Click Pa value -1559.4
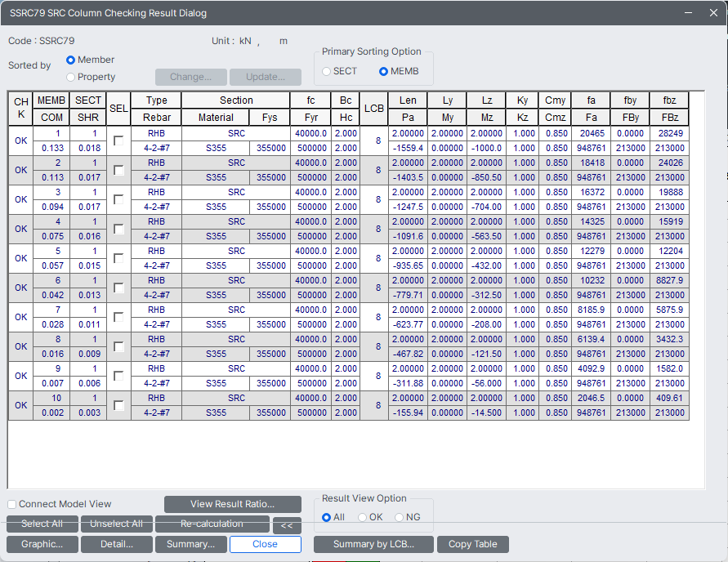The image size is (728, 562). 408,148
